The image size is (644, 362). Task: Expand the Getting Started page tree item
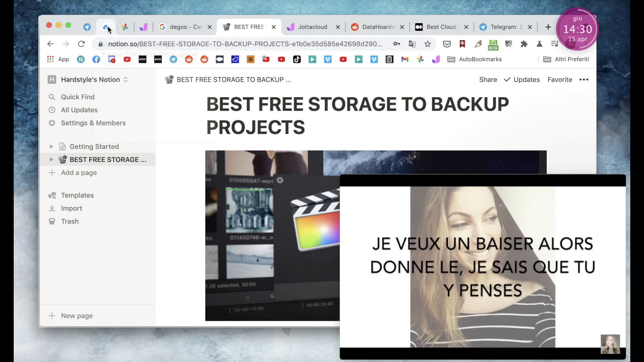(51, 146)
